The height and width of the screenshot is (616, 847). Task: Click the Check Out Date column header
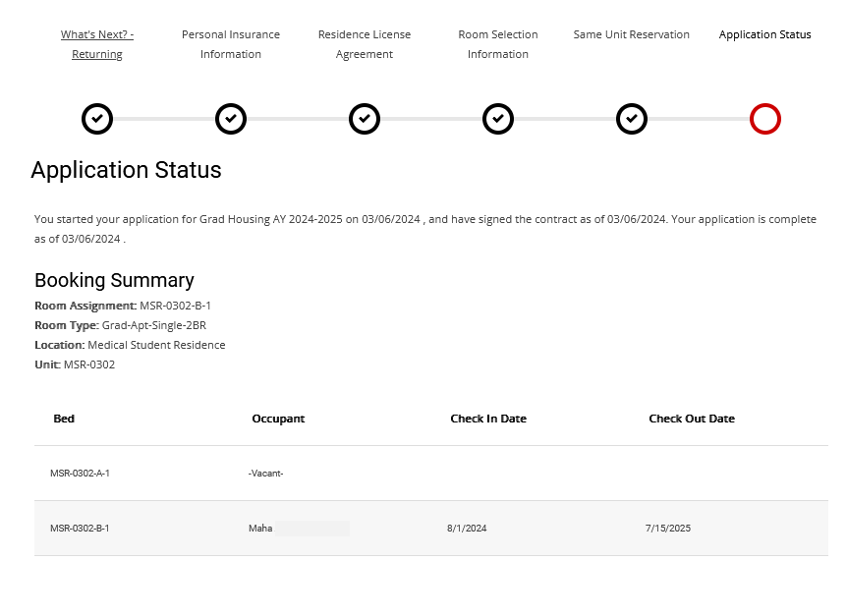(x=692, y=419)
